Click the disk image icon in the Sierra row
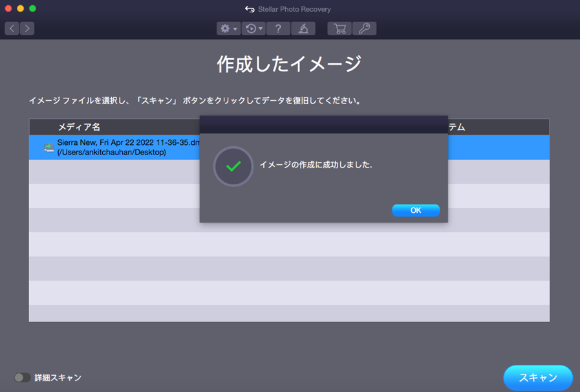Image resolution: width=580 pixels, height=392 pixels. point(49,147)
